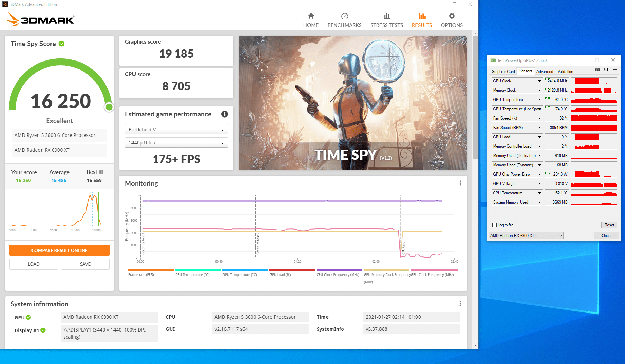Click the Reset button in GPU-Z

609,225
